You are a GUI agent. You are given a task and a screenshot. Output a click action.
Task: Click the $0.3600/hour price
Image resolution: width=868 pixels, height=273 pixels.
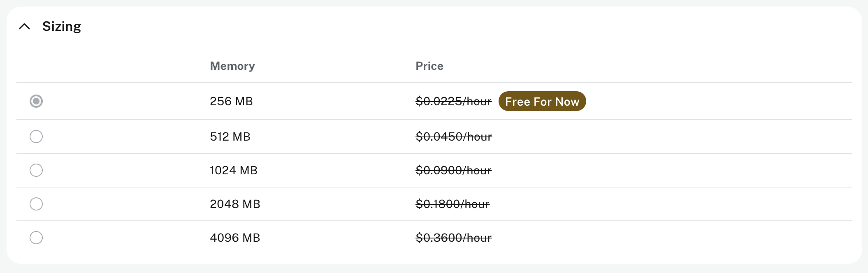point(454,238)
